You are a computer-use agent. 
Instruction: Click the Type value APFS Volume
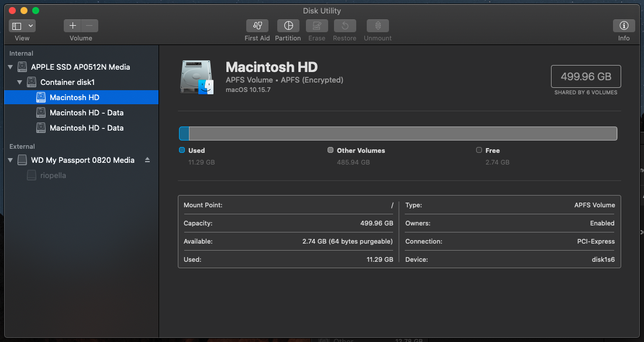click(x=594, y=205)
